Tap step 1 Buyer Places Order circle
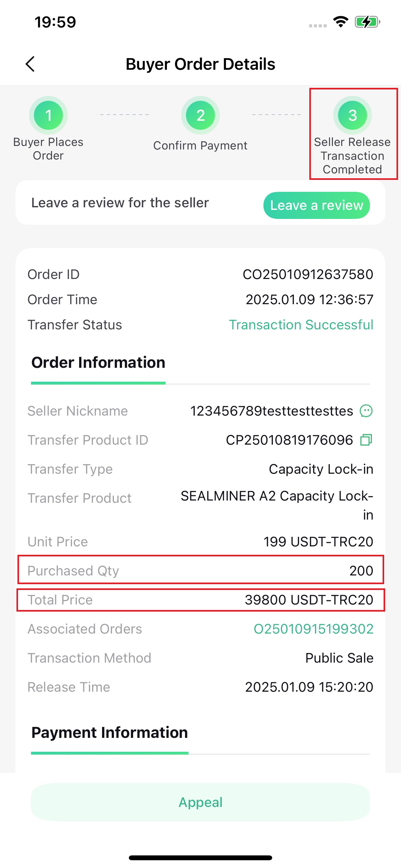 [48, 115]
